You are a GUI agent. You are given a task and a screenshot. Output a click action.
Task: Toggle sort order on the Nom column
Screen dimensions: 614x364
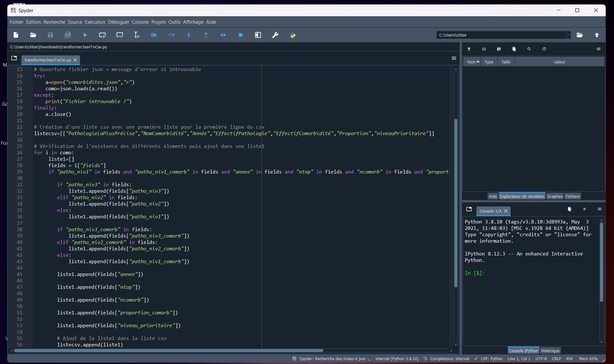pos(472,61)
